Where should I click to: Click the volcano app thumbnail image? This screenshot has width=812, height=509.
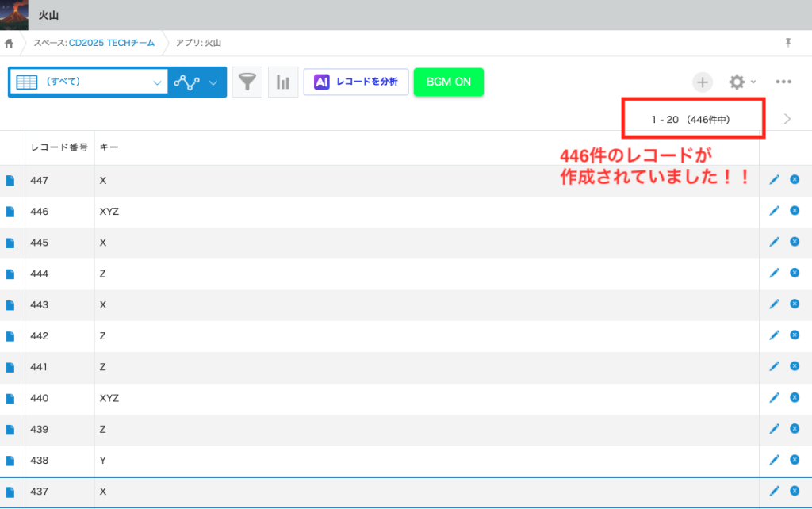click(14, 15)
